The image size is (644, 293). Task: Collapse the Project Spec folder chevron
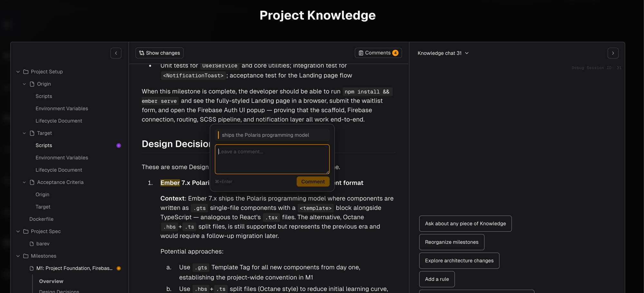(x=18, y=232)
